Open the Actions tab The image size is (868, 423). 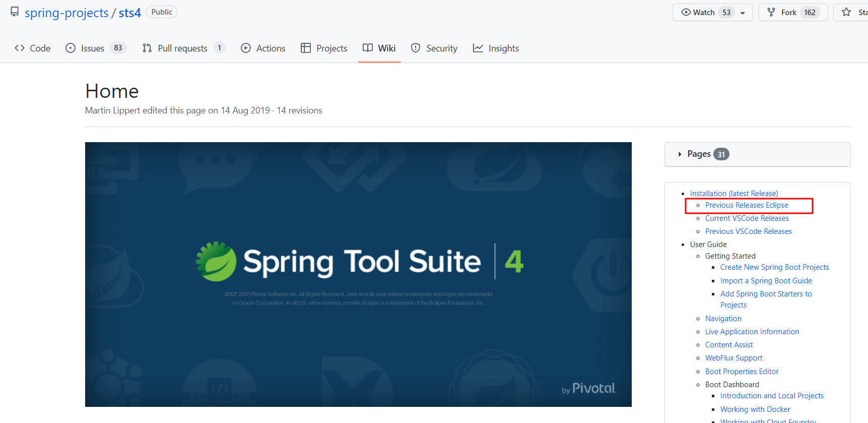coord(263,48)
